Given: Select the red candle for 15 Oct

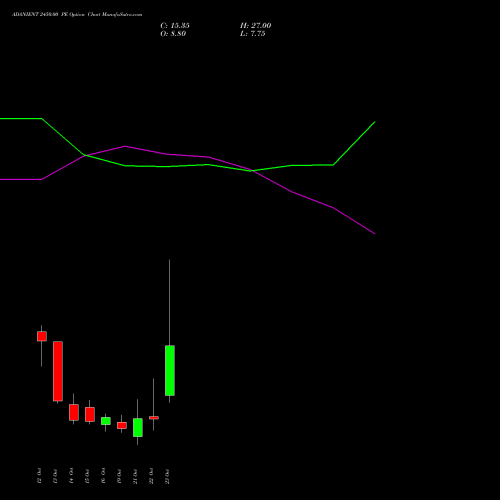Looking at the screenshot, I should [90, 414].
